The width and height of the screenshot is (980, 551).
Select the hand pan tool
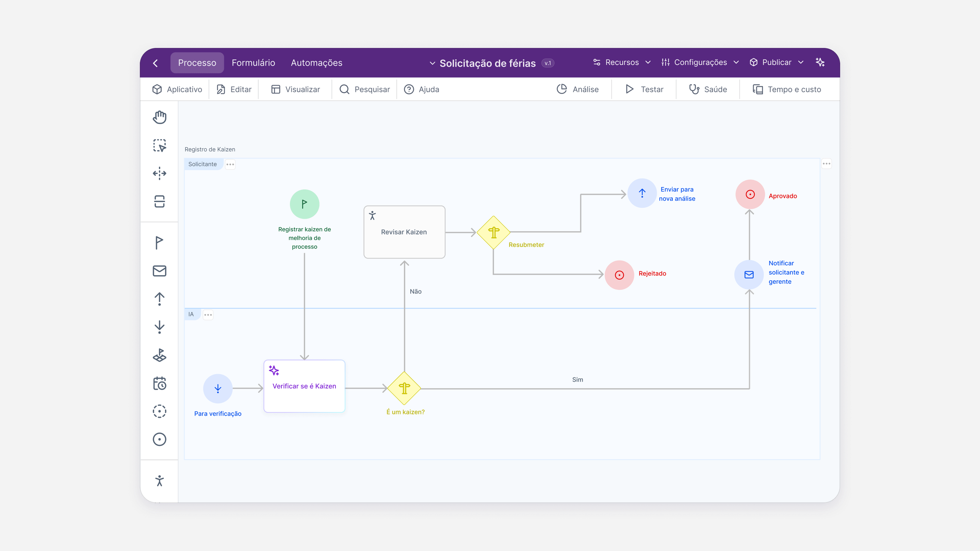159,117
